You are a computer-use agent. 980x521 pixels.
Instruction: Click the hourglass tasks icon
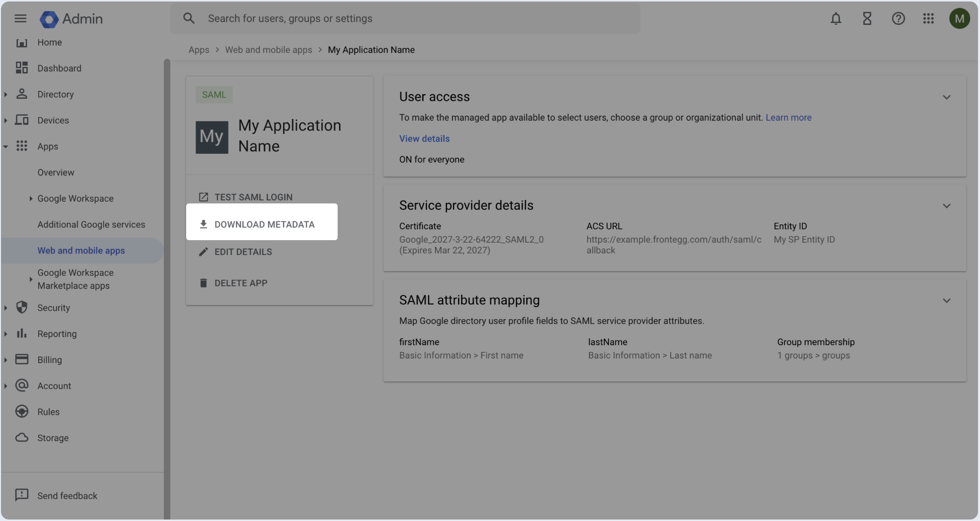pyautogui.click(x=867, y=19)
